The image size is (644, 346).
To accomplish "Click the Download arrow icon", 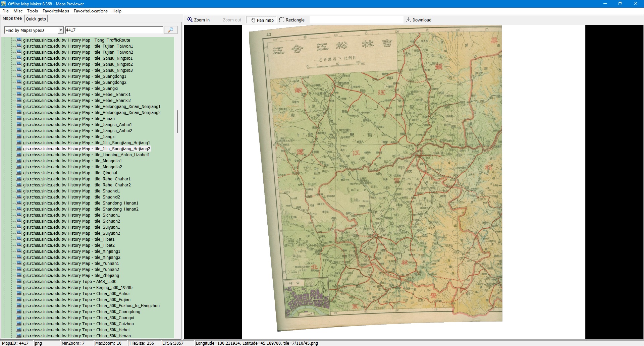I will pos(408,20).
